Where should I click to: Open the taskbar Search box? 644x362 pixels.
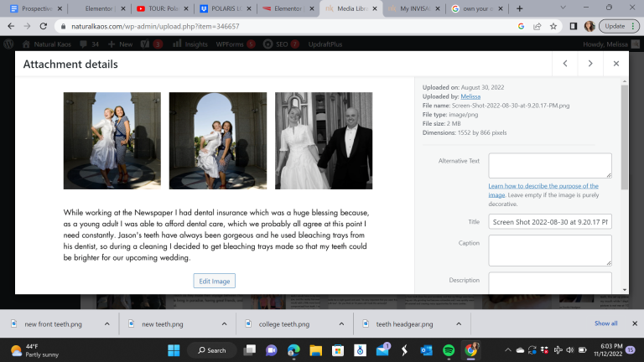click(212, 350)
